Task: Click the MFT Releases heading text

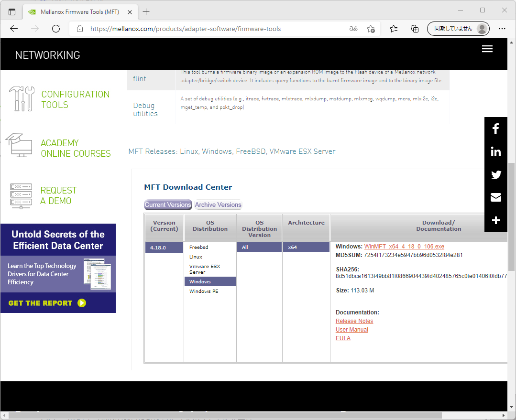Action: tap(231, 151)
